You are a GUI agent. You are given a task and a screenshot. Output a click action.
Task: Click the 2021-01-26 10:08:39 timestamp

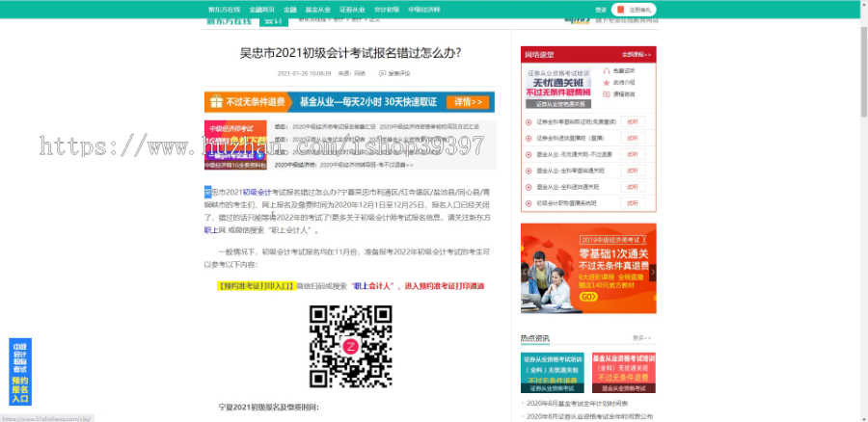pos(304,73)
